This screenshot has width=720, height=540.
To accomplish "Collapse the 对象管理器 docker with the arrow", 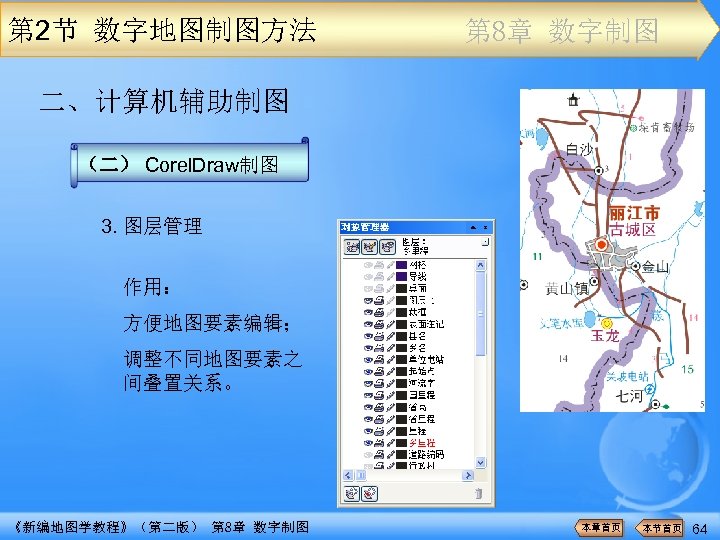I will pyautogui.click(x=473, y=227).
